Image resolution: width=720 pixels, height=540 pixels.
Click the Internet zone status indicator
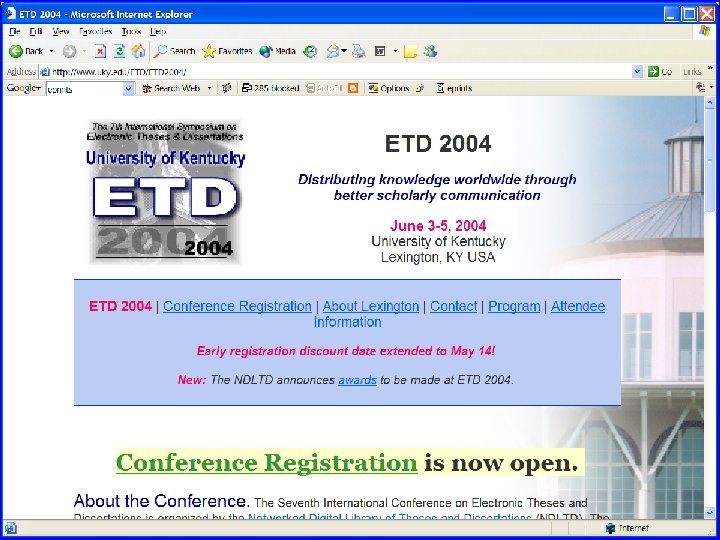[627, 528]
